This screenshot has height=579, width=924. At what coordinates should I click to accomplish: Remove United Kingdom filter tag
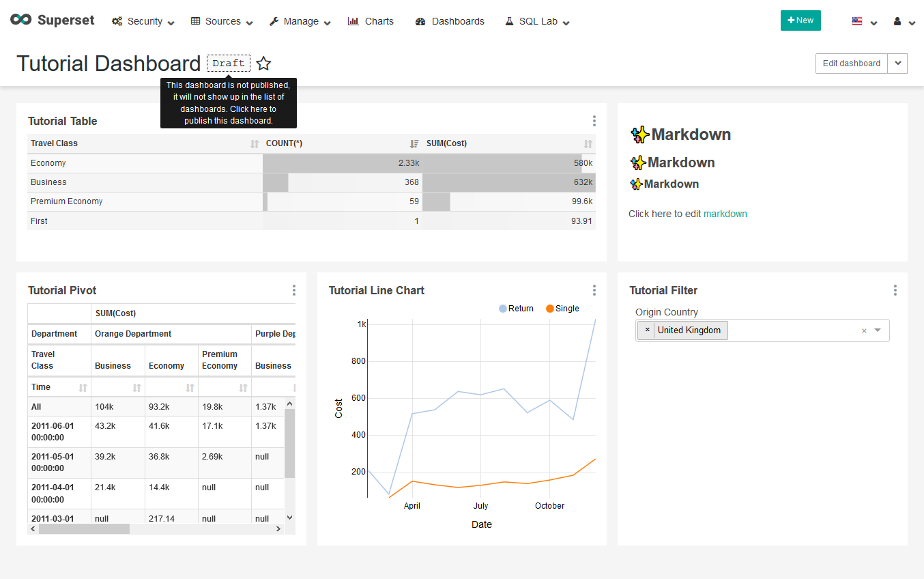pyautogui.click(x=647, y=330)
